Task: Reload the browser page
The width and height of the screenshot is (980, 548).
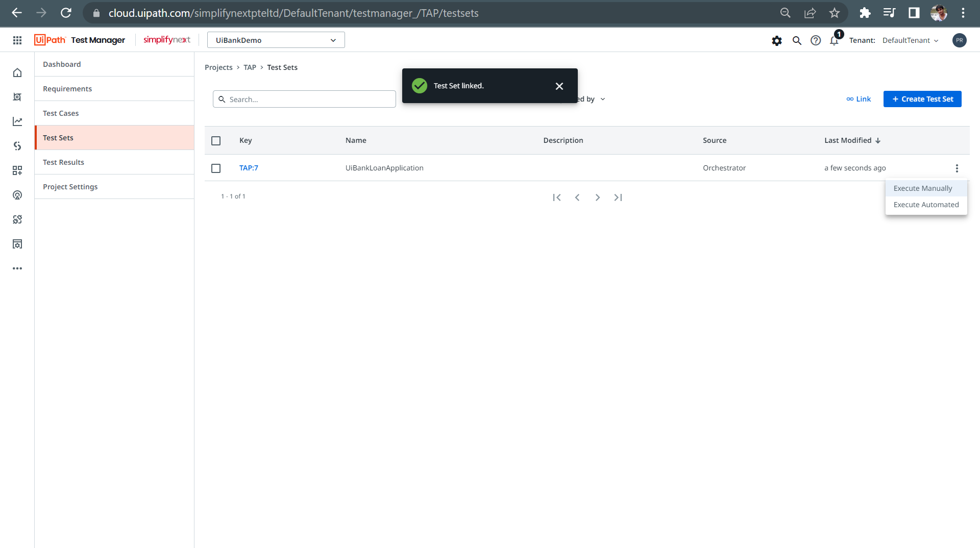Action: [66, 13]
